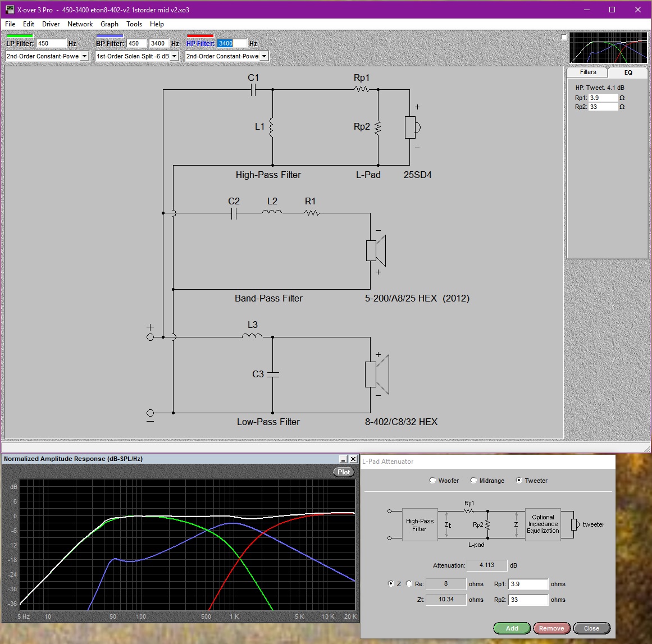The width and height of the screenshot is (652, 644).
Task: Click the High-Pass Filter label in schematic
Action: (268, 175)
